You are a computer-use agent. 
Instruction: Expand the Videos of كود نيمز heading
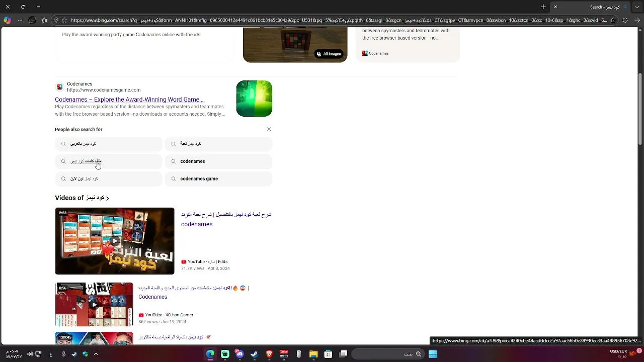(x=82, y=198)
